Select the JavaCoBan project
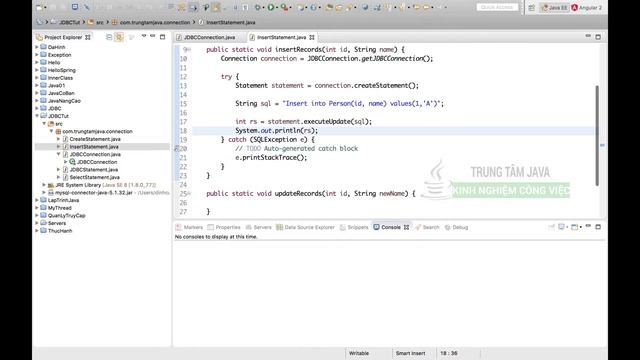The image size is (640, 360). tap(61, 93)
